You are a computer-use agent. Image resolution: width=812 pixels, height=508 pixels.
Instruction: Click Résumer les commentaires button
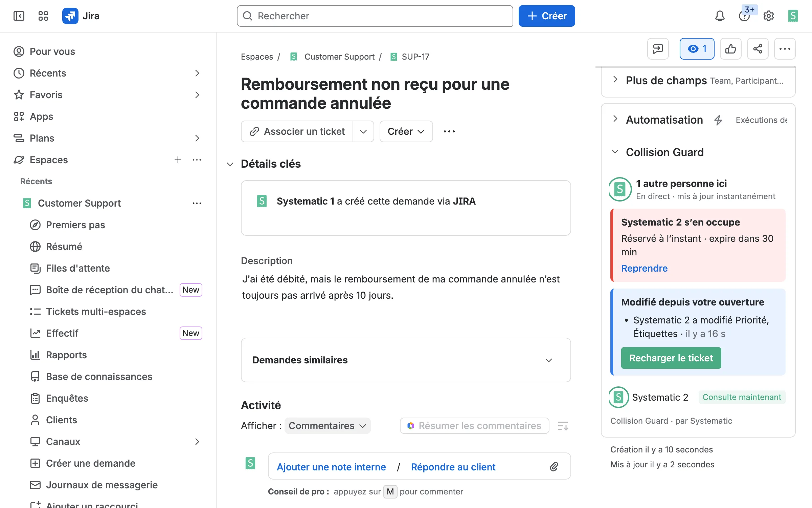(474, 426)
